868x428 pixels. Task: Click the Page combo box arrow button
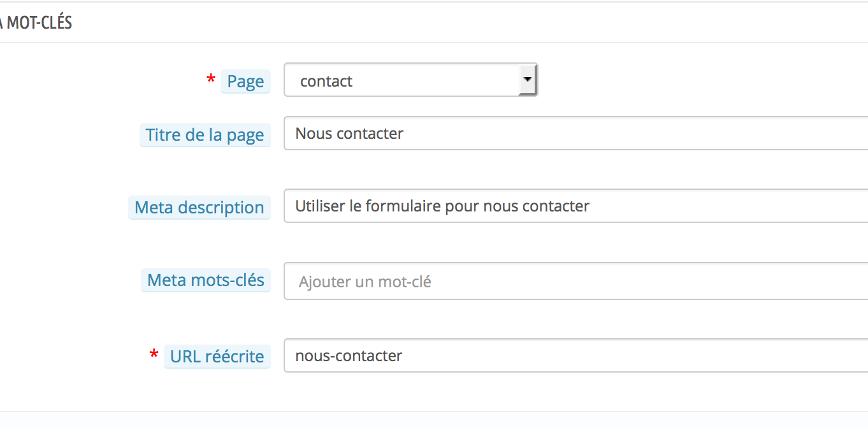coord(527,80)
